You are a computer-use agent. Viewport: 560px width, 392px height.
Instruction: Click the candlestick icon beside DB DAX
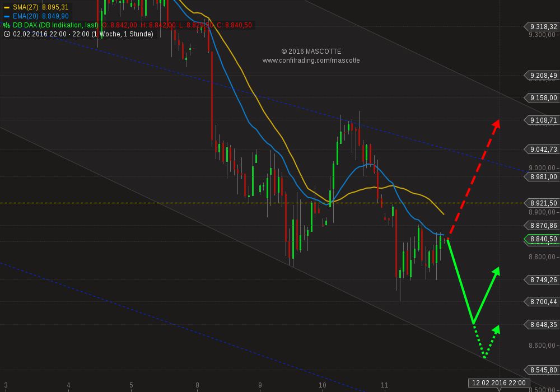(x=6, y=25)
